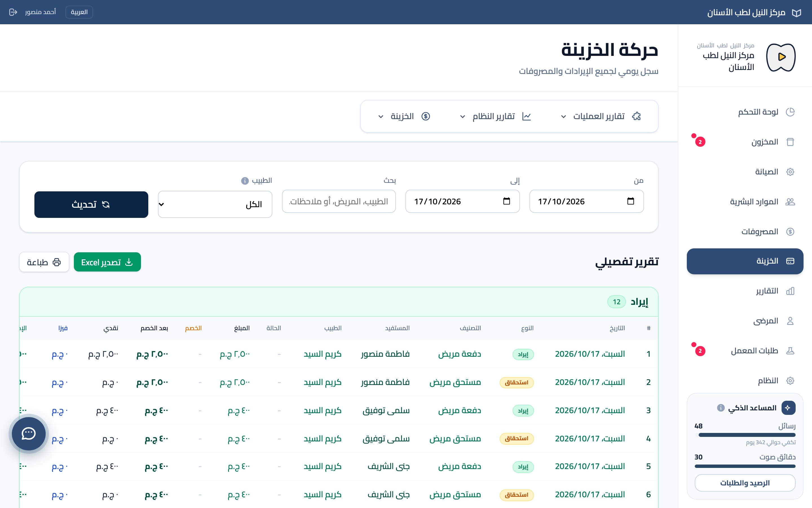This screenshot has width=812, height=508.
Task: Click the info icon next to الطبيب label
Action: [245, 181]
